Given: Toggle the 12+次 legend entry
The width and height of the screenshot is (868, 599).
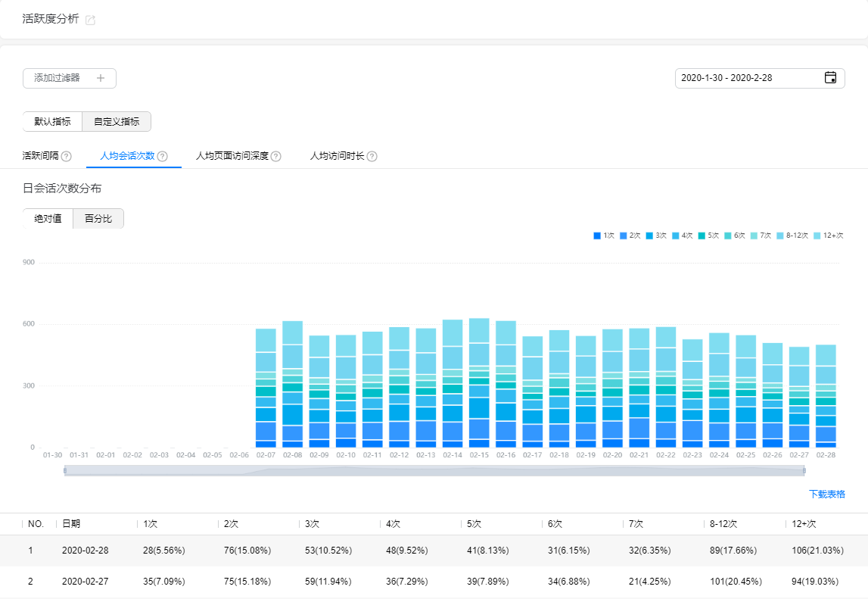Looking at the screenshot, I should tap(828, 236).
